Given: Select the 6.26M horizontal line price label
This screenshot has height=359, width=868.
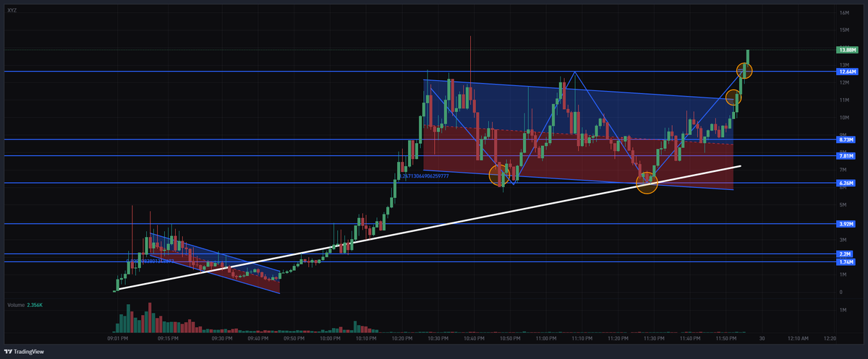Looking at the screenshot, I should tap(846, 183).
